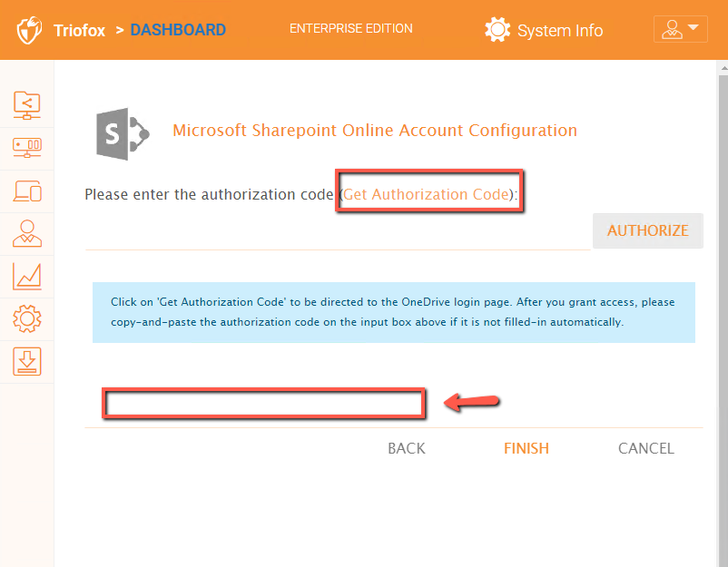Screen dimensions: 728x567
Task: Open the users icon in sidebar
Action: (27, 233)
